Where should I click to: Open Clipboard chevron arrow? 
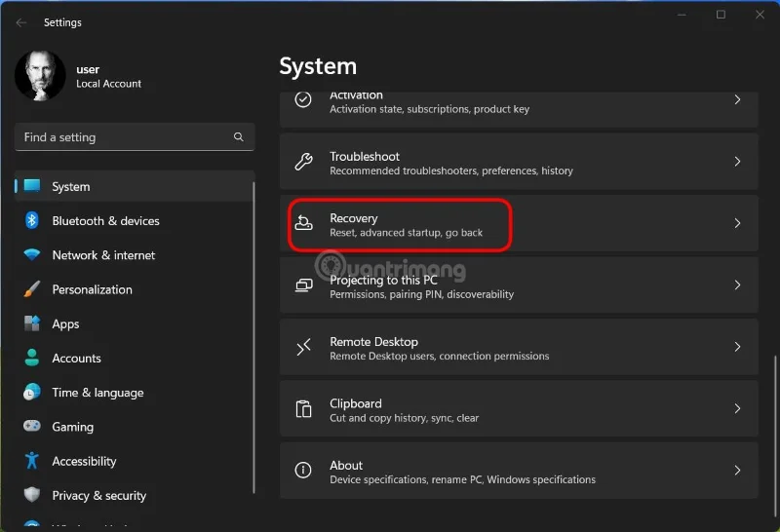[737, 408]
